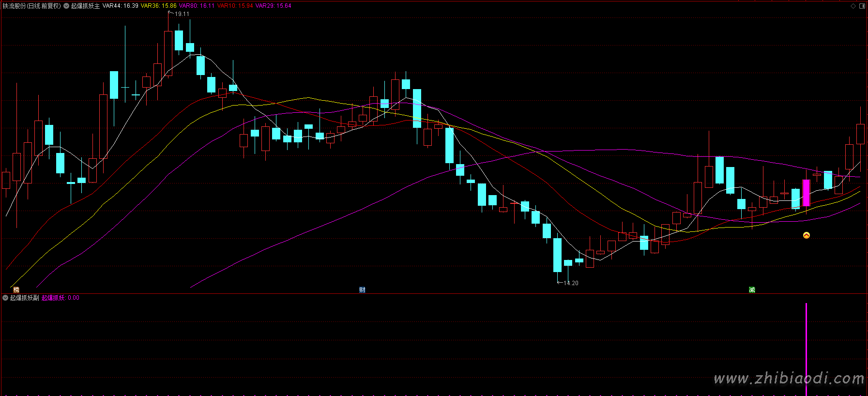
Task: Select the 起爆抓妖主 indicator name
Action: point(85,6)
